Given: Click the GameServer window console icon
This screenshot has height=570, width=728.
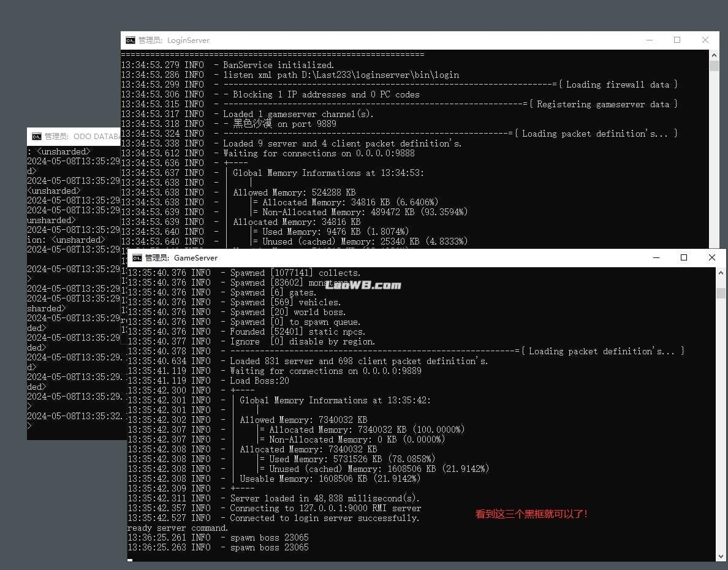Looking at the screenshot, I should (137, 258).
